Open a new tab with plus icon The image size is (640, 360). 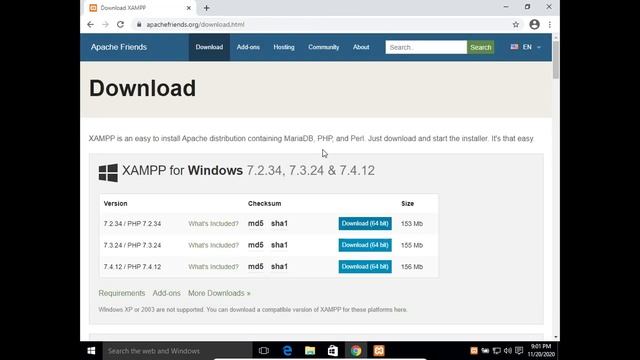tap(207, 8)
